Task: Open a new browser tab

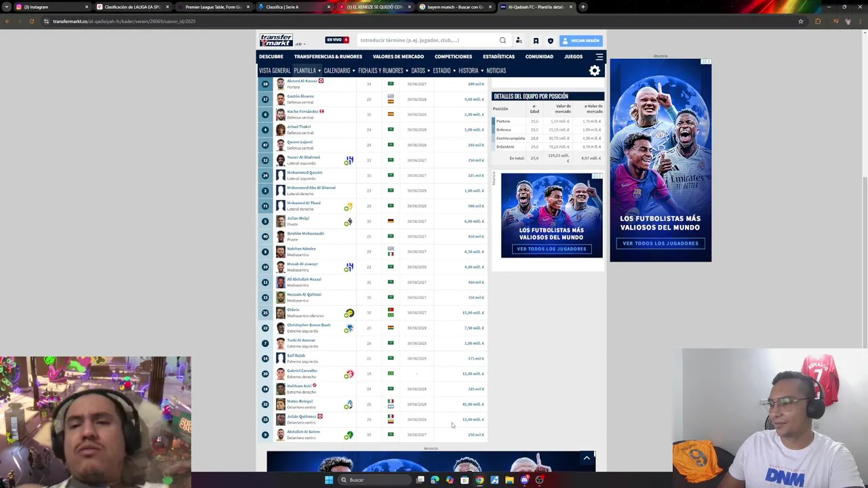Action: 583,7
